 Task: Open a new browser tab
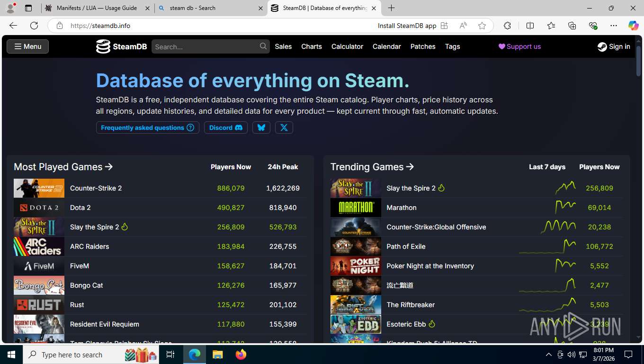point(391,8)
